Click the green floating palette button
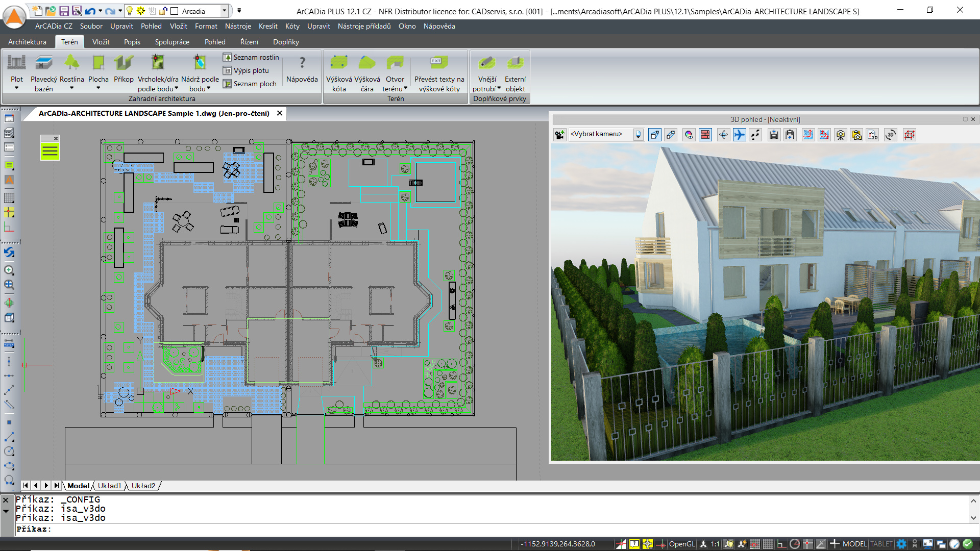Image resolution: width=980 pixels, height=551 pixels. point(50,151)
